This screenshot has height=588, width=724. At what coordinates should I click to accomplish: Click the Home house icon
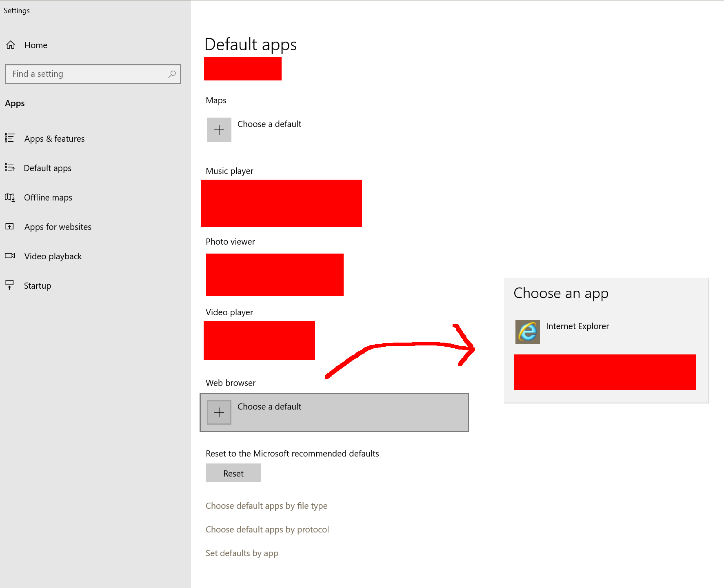point(11,45)
